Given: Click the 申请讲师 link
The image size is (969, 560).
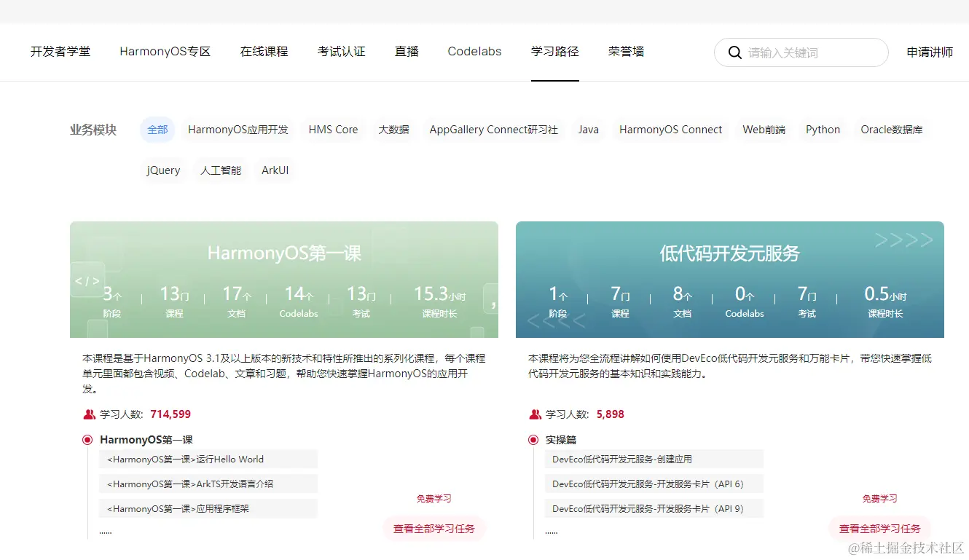Looking at the screenshot, I should click(930, 52).
